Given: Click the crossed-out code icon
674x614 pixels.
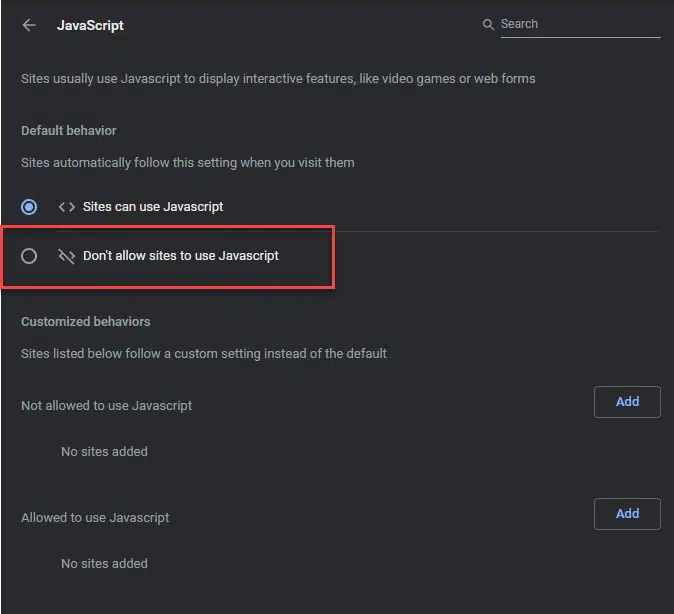Looking at the screenshot, I should point(67,256).
